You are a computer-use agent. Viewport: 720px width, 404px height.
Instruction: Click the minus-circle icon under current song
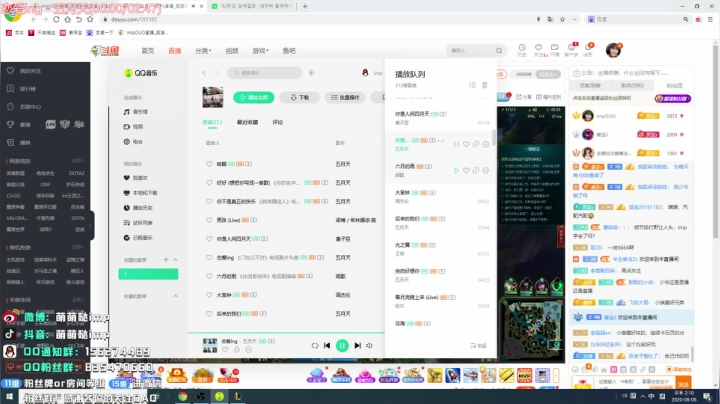(x=248, y=350)
